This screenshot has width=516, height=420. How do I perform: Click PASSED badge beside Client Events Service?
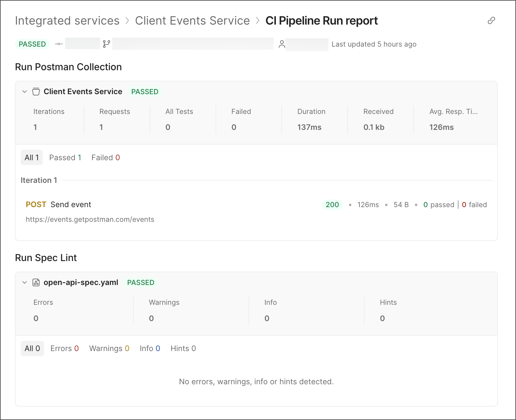tap(145, 92)
